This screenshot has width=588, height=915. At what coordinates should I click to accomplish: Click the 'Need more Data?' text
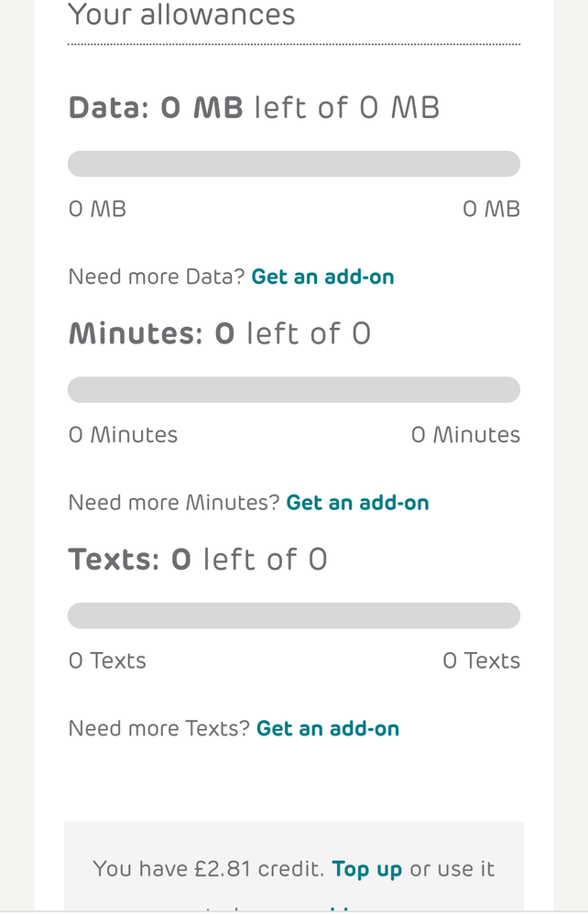[156, 276]
